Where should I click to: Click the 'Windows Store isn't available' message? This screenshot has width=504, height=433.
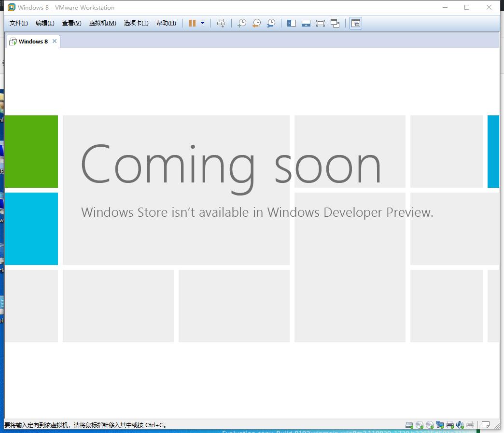pos(257,212)
